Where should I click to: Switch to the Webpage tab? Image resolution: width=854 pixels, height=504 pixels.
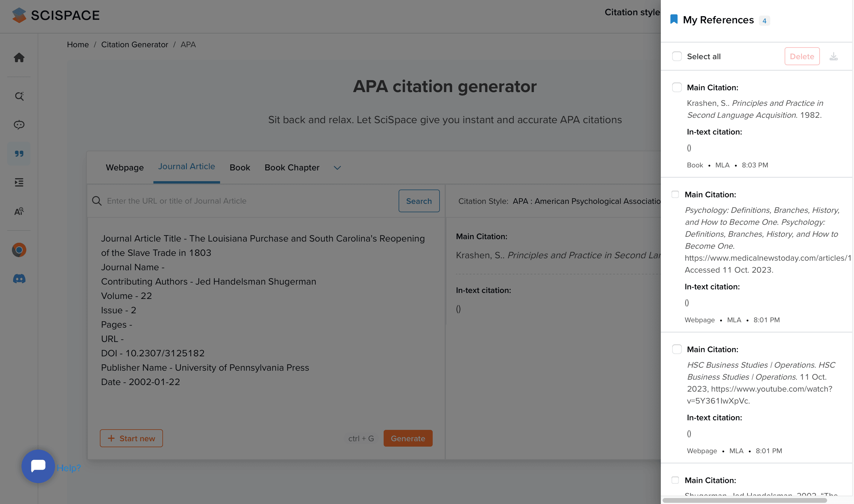tap(125, 168)
